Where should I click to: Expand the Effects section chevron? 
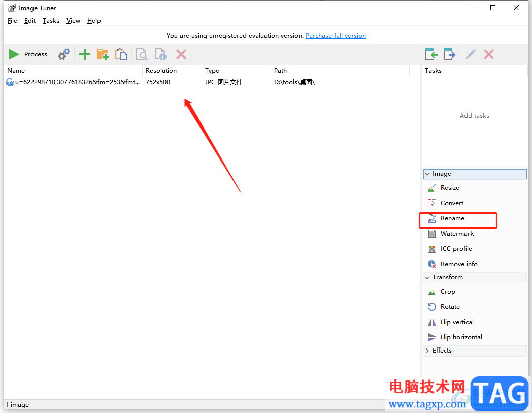pos(427,351)
